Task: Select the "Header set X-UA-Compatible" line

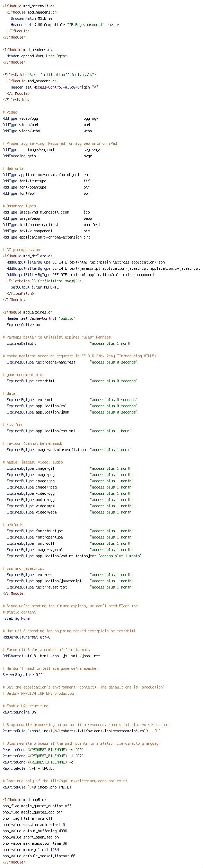Action: [65, 25]
